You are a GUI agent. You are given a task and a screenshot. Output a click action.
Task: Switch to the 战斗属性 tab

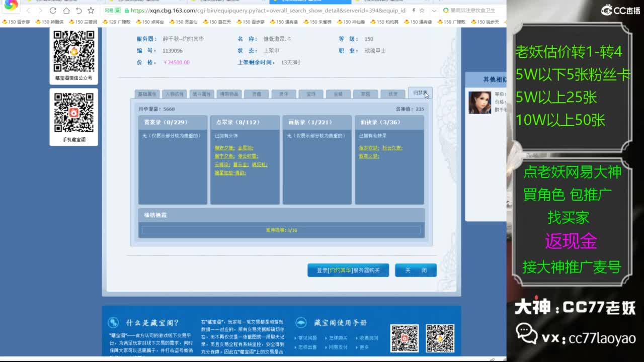pyautogui.click(x=202, y=94)
